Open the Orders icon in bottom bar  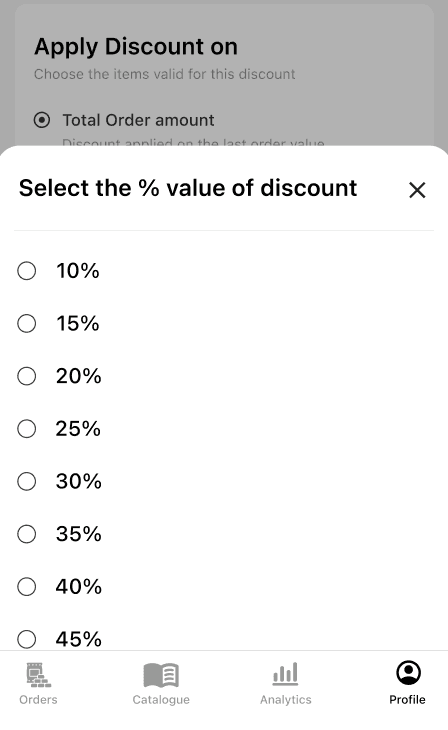tap(39, 674)
